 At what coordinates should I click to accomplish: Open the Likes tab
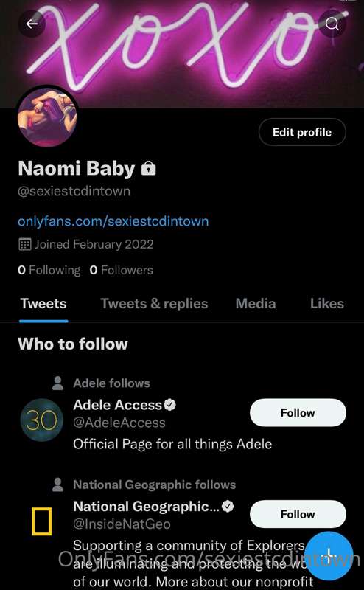click(326, 304)
